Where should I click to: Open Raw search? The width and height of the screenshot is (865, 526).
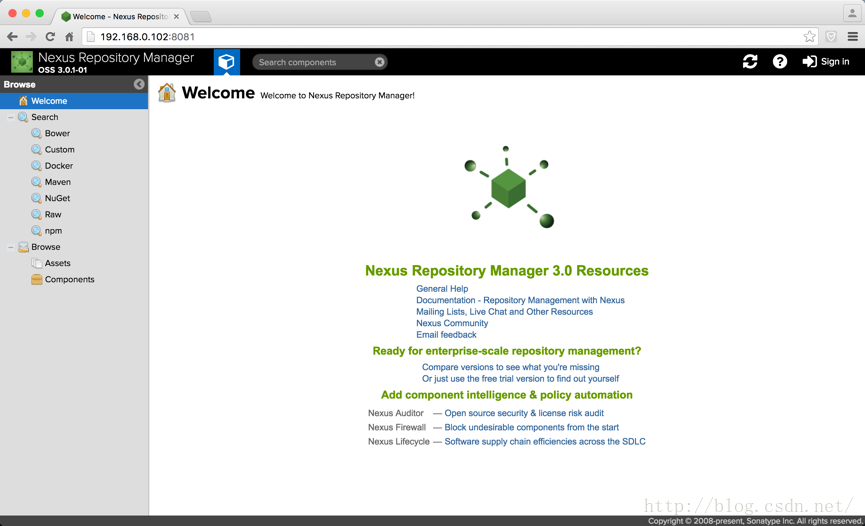pyautogui.click(x=52, y=215)
